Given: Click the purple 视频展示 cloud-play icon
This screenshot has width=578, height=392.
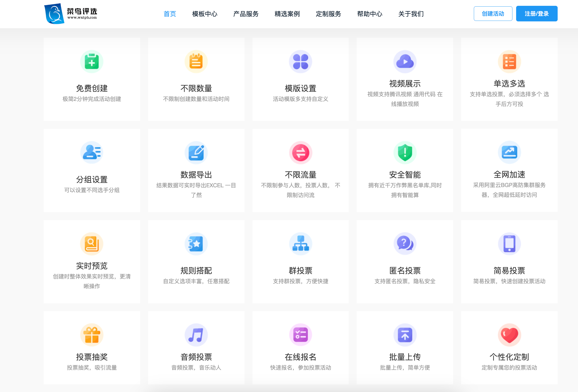Looking at the screenshot, I should point(405,62).
